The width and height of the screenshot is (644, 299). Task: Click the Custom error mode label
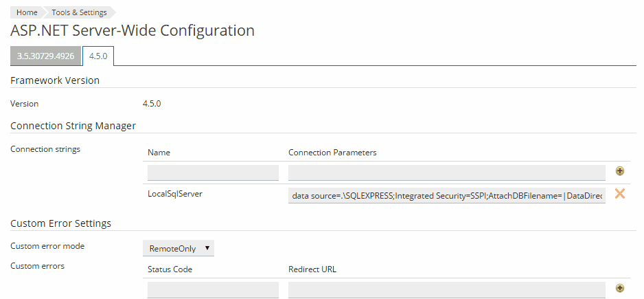point(45,245)
